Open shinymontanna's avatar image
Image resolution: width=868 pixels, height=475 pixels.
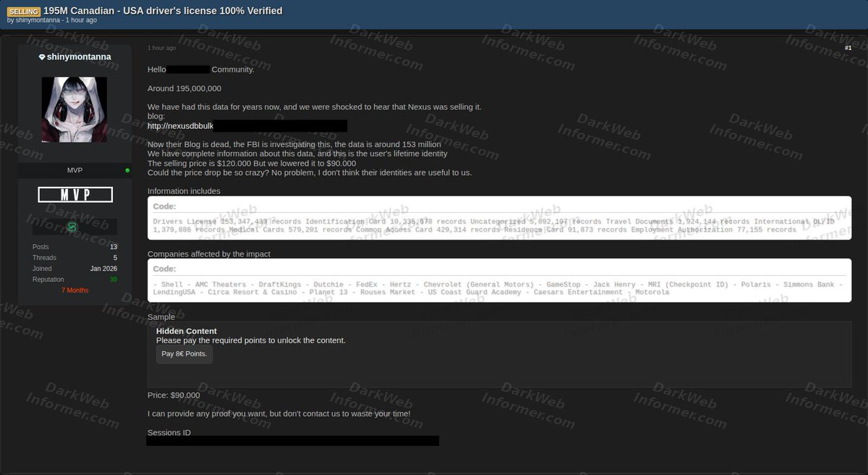tap(75, 109)
